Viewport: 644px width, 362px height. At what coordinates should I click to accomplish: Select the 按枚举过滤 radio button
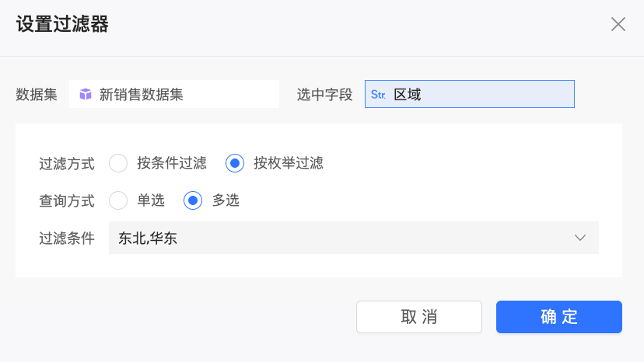(235, 163)
